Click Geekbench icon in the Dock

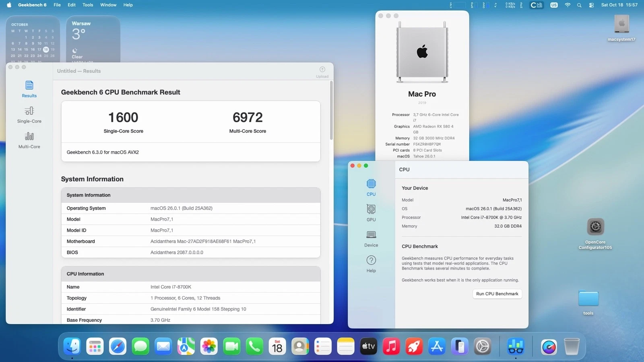pos(516,346)
